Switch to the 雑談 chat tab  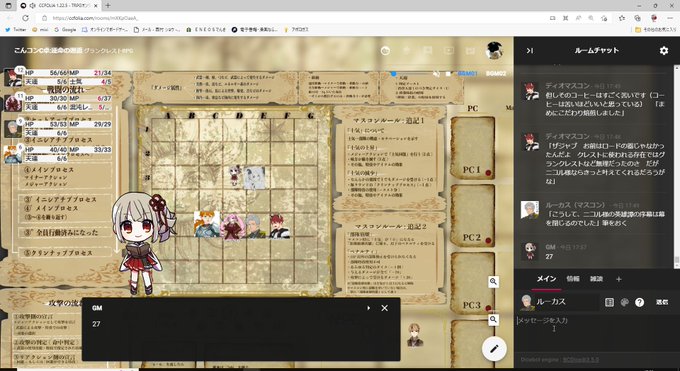pos(596,279)
